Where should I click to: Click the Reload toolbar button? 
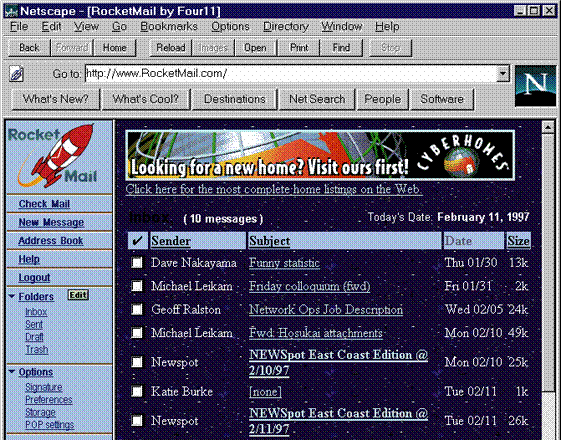pyautogui.click(x=171, y=48)
